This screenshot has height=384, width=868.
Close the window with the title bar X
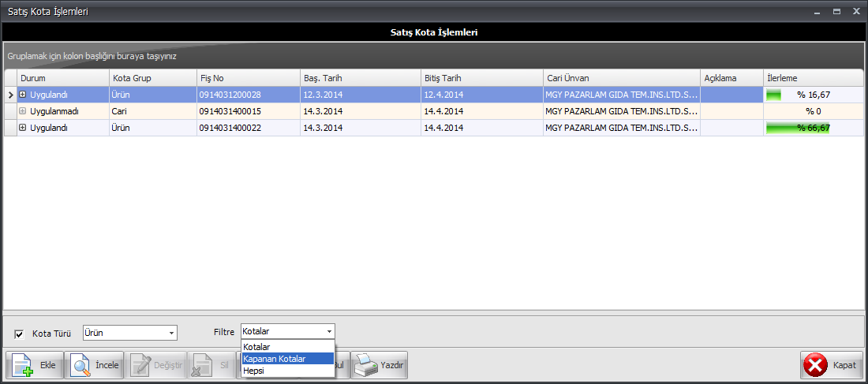coord(858,12)
